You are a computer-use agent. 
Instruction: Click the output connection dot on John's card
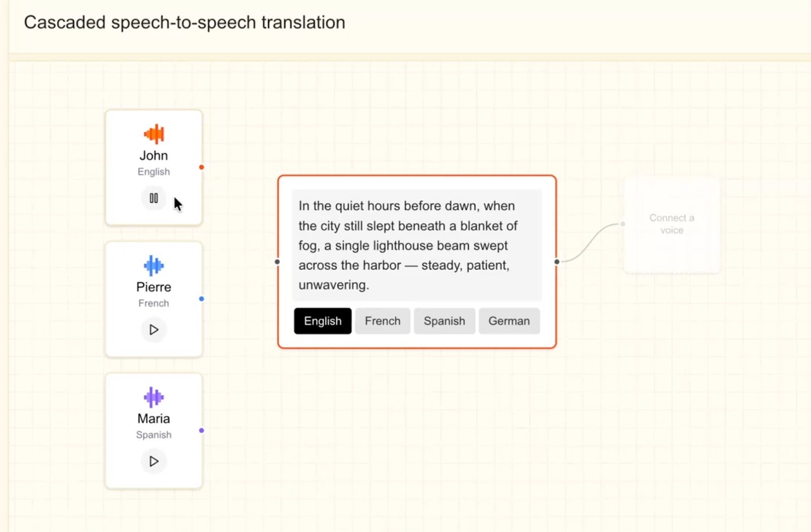click(201, 167)
